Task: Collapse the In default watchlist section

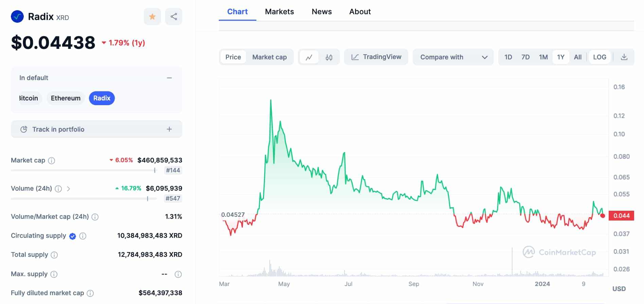Action: (x=169, y=78)
